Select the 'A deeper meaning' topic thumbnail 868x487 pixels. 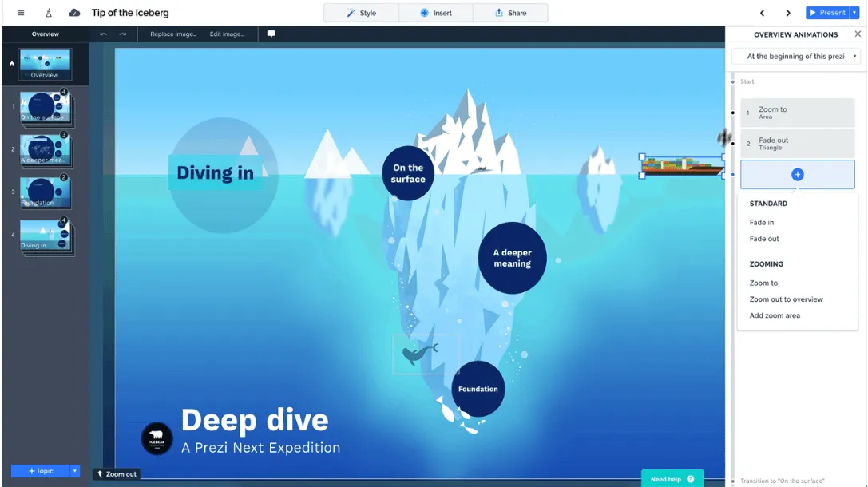46,150
